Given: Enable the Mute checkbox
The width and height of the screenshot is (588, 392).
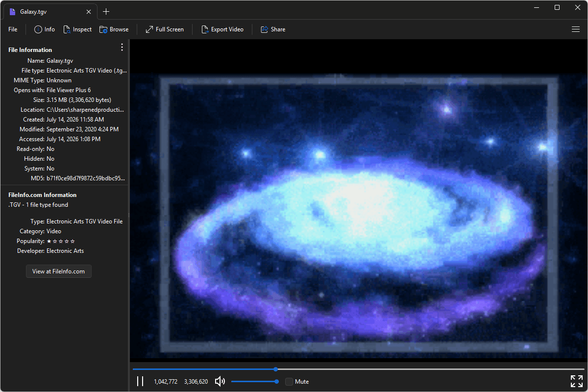Looking at the screenshot, I should (289, 381).
